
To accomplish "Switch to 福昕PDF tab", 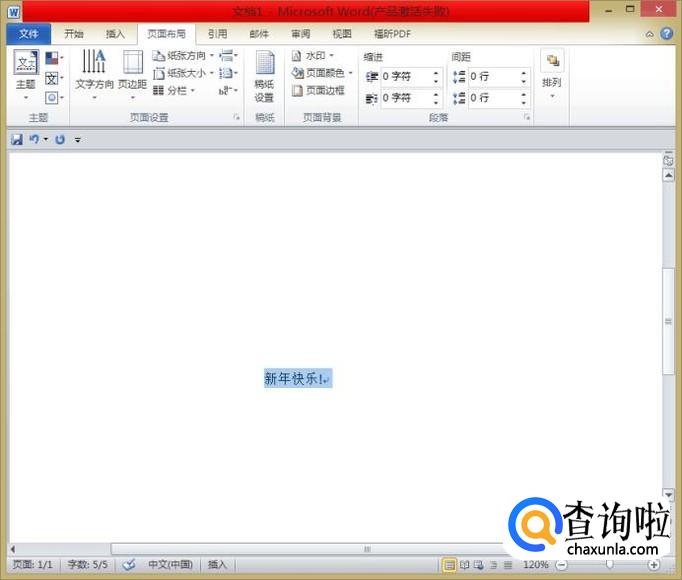I will 392,34.
